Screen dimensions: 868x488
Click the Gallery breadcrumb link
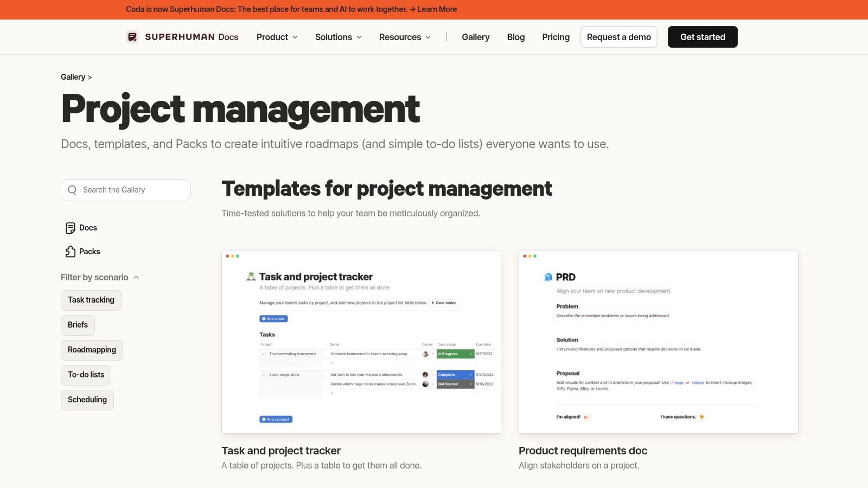tap(73, 77)
